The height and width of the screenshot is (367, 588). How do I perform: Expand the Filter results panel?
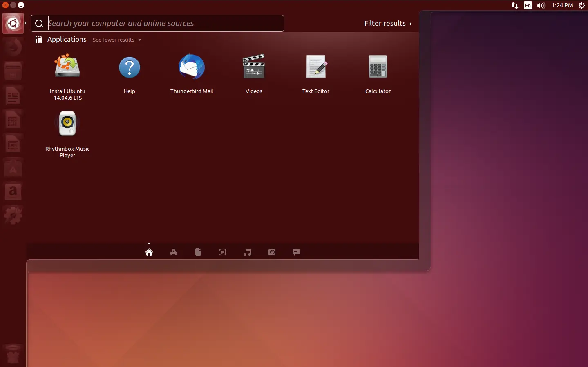[x=387, y=23]
